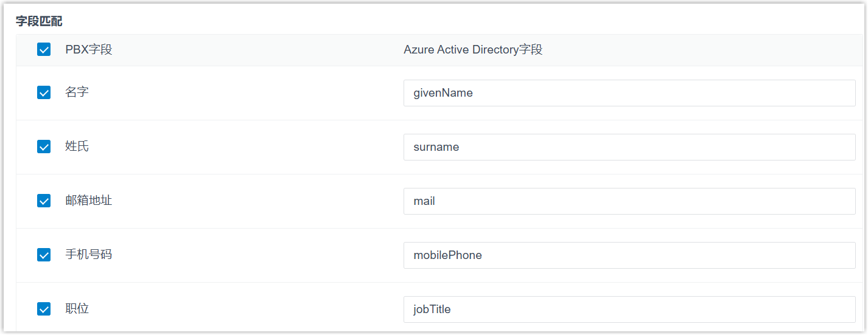Click the 姓氏 row label
Screen dimensions: 868x335
point(77,147)
